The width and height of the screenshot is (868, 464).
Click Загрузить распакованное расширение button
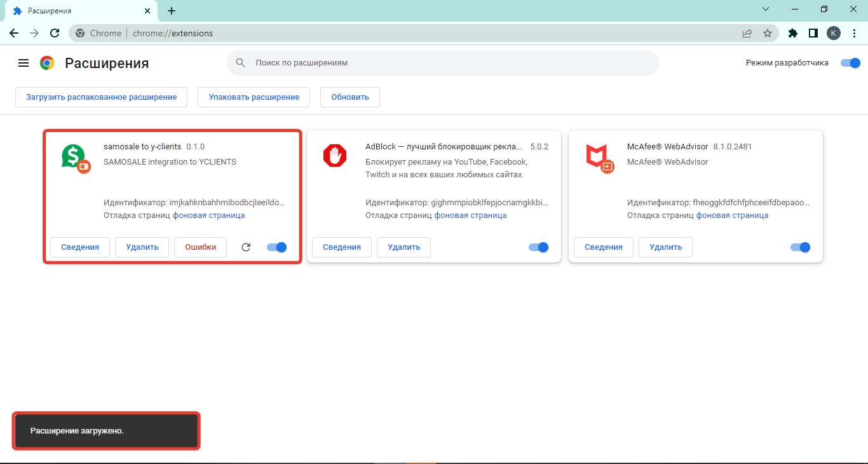click(x=101, y=97)
